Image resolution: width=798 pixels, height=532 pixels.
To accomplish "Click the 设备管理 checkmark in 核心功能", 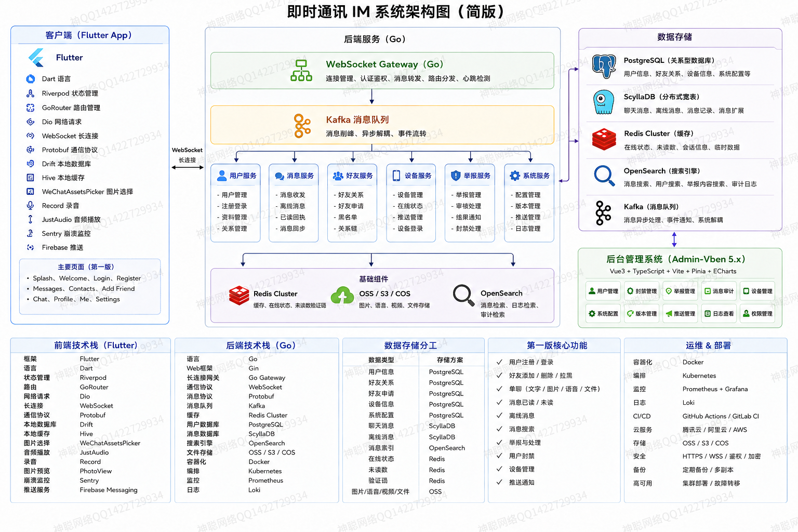I will (x=499, y=469).
